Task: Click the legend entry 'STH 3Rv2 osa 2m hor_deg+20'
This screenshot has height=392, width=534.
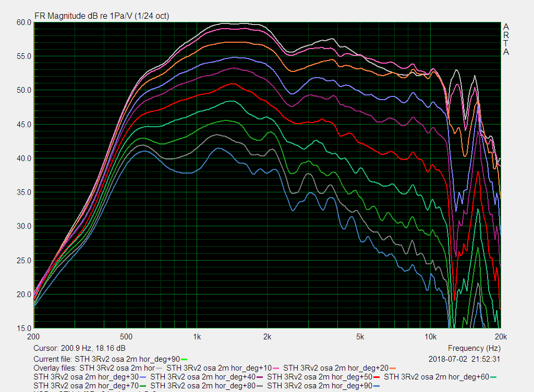Action: [336, 368]
